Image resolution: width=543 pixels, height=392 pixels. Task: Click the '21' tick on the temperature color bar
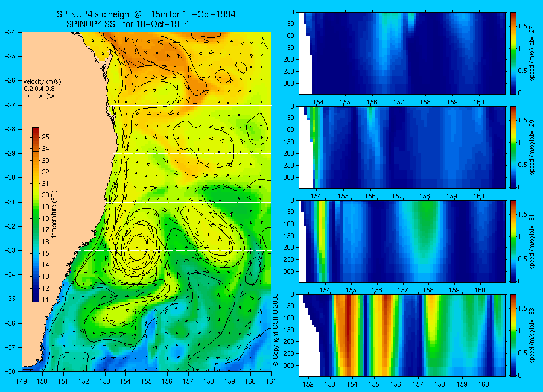click(x=45, y=183)
